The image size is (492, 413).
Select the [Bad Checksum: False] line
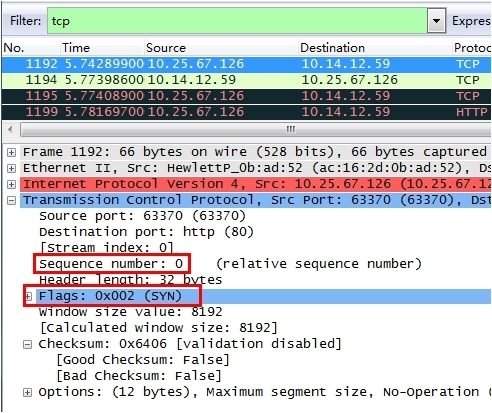tap(139, 376)
